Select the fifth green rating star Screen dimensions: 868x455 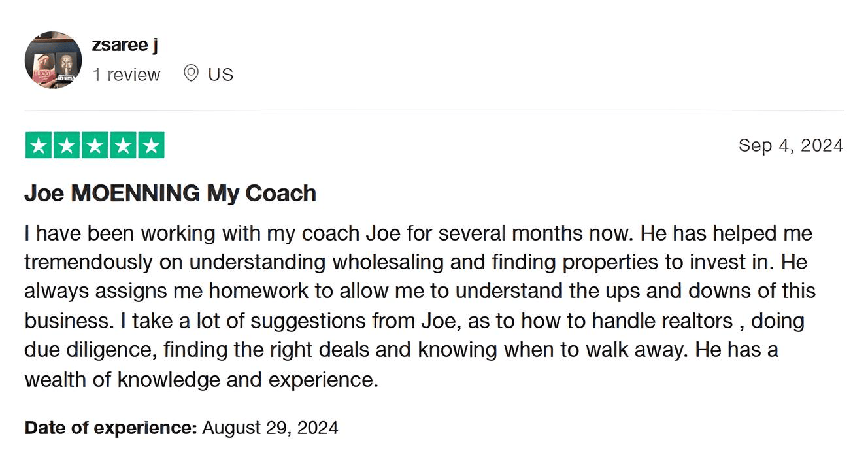pyautogui.click(x=151, y=145)
